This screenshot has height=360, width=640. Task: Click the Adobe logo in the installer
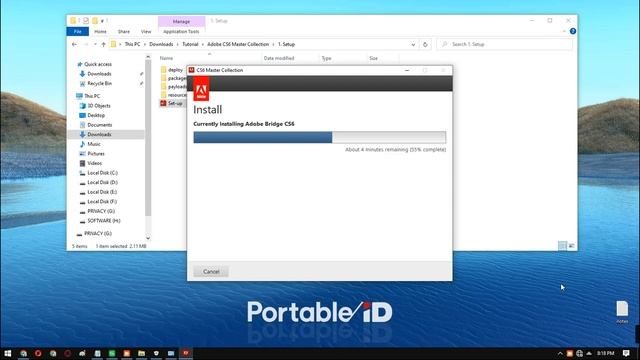point(201,89)
